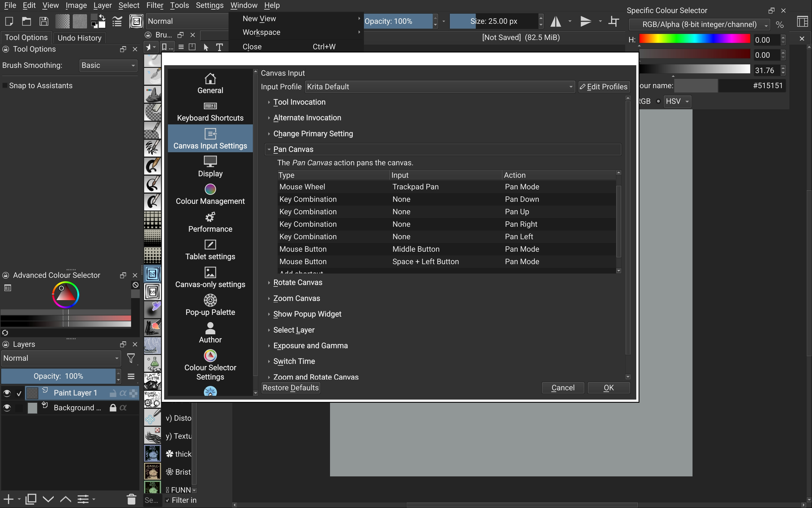812x508 pixels.
Task: Click the Edit Profiles button
Action: (x=604, y=87)
